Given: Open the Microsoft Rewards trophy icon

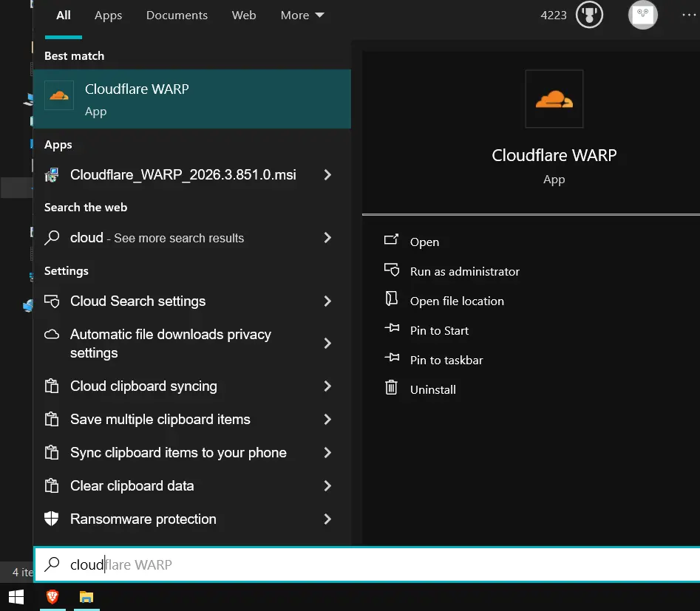Looking at the screenshot, I should [x=589, y=15].
